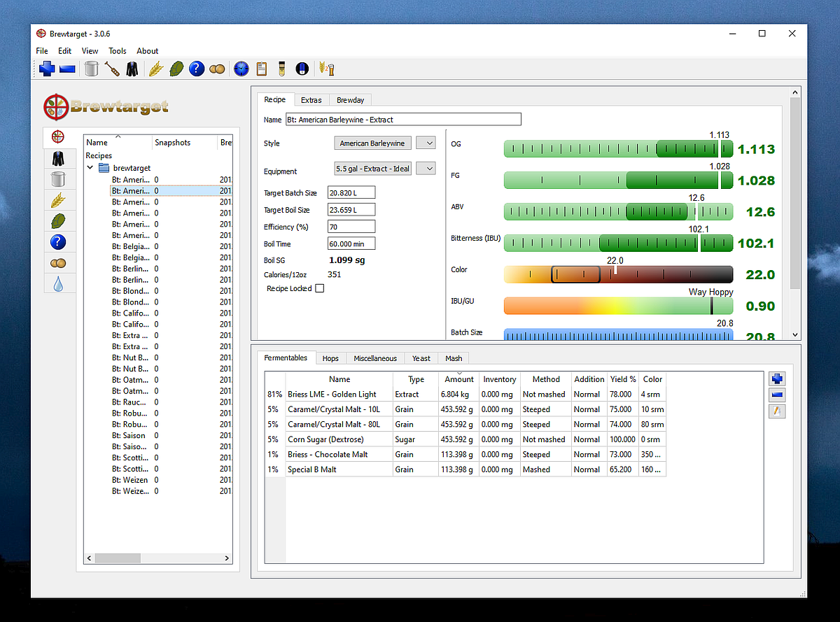
Task: Open the Tools menu
Action: point(118,51)
